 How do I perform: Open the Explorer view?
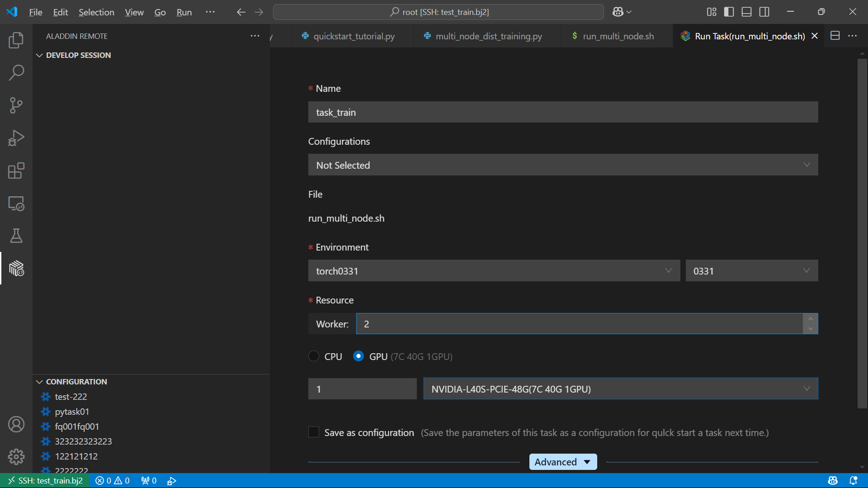[x=16, y=40]
